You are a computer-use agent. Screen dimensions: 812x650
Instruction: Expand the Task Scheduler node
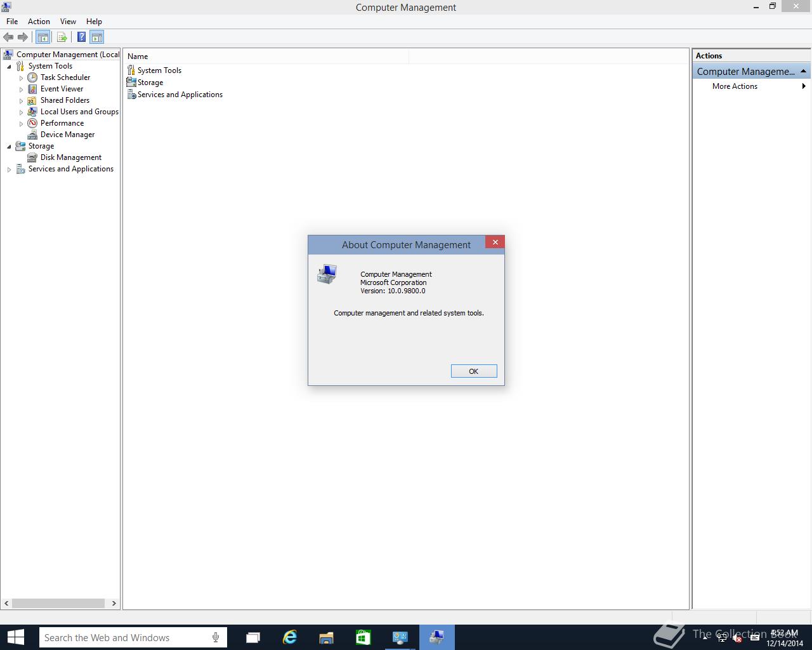[21, 78]
